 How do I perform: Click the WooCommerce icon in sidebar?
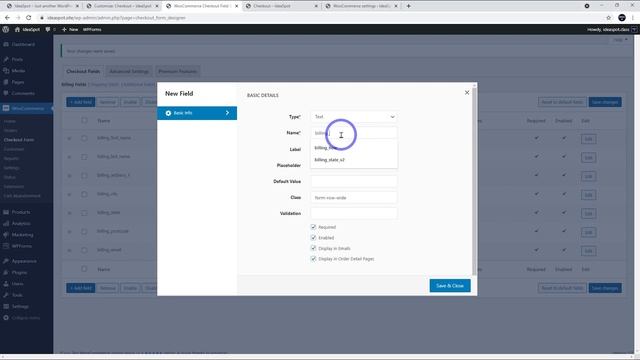click(x=6, y=108)
